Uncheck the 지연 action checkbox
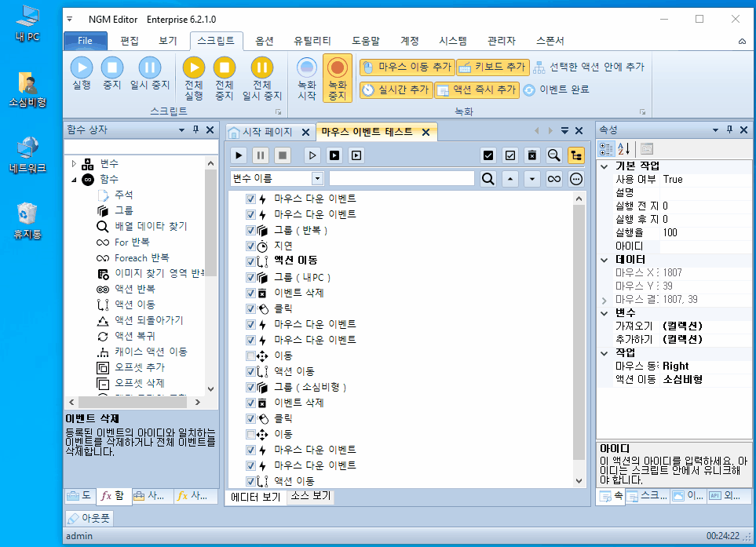Screen dimensions: 756x547 click(250, 246)
